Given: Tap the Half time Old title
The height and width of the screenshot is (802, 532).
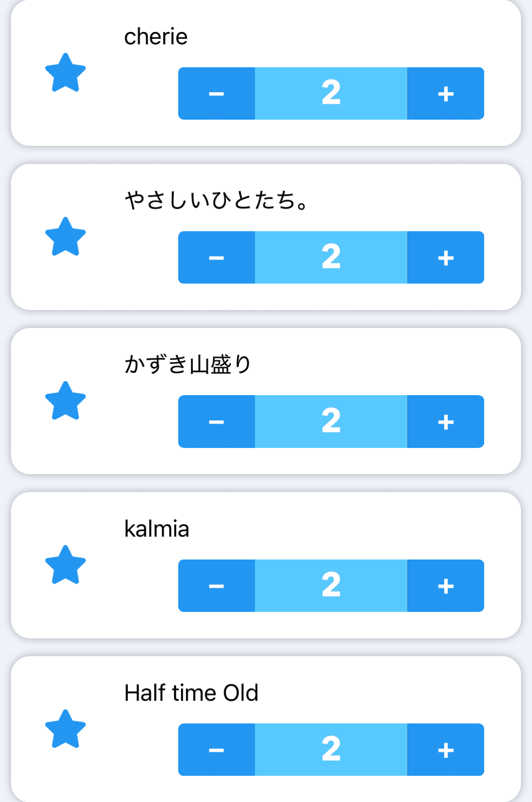Looking at the screenshot, I should pyautogui.click(x=191, y=693).
